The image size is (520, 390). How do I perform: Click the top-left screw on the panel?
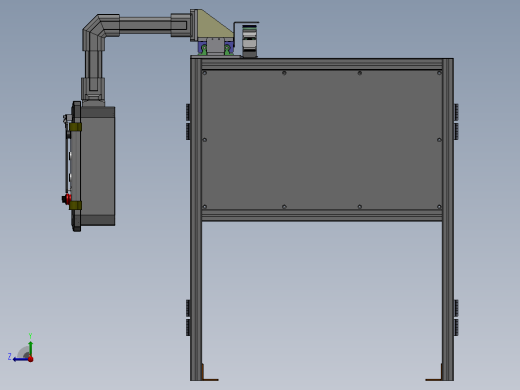click(205, 73)
